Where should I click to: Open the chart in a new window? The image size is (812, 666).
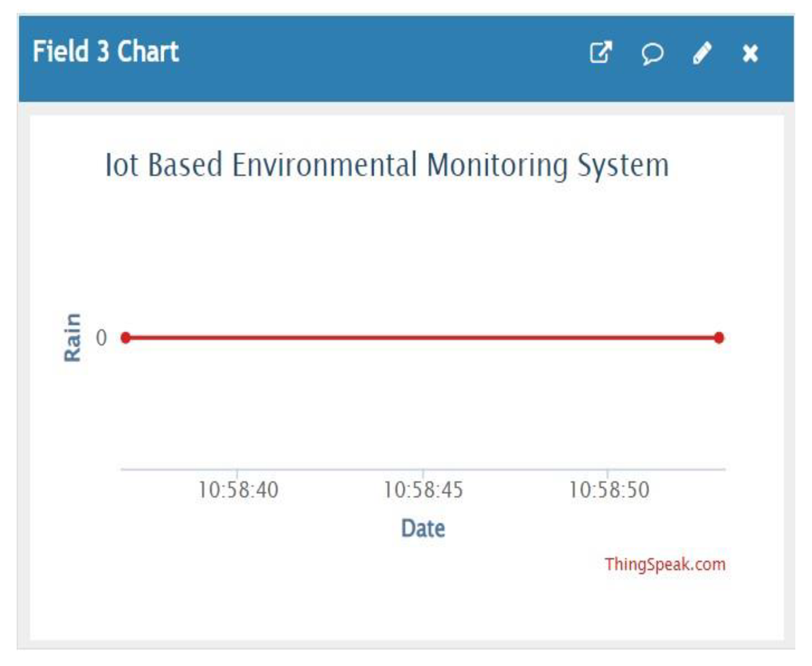click(601, 52)
